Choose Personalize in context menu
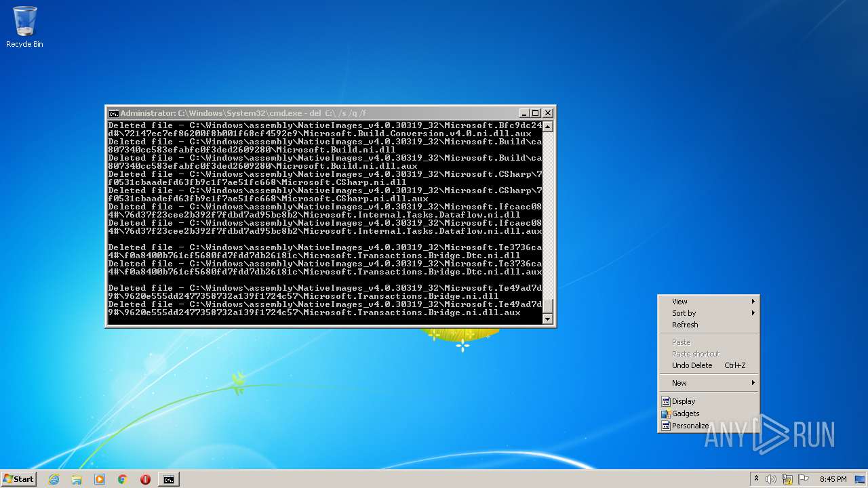The width and height of the screenshot is (868, 488). (709, 426)
